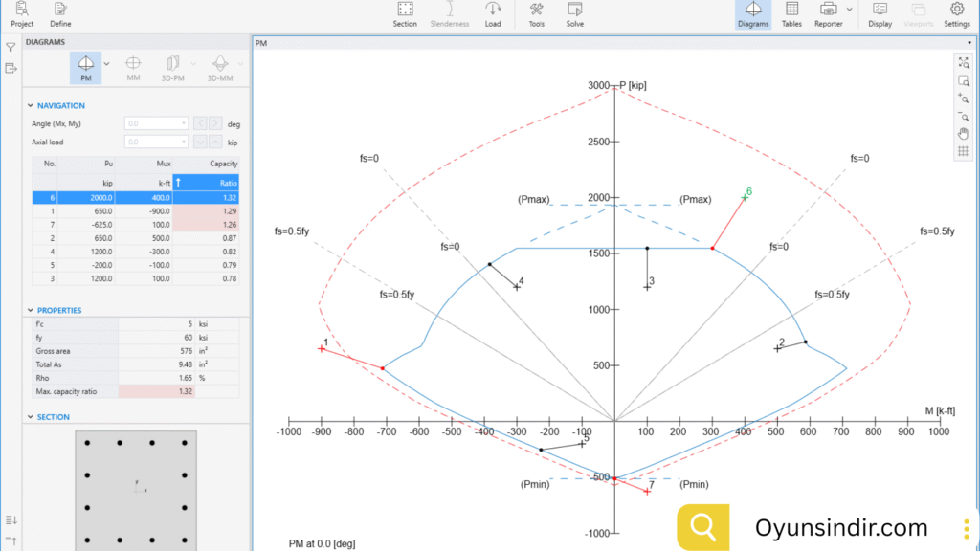Open the Settings gear
980x551 pixels.
956,14
